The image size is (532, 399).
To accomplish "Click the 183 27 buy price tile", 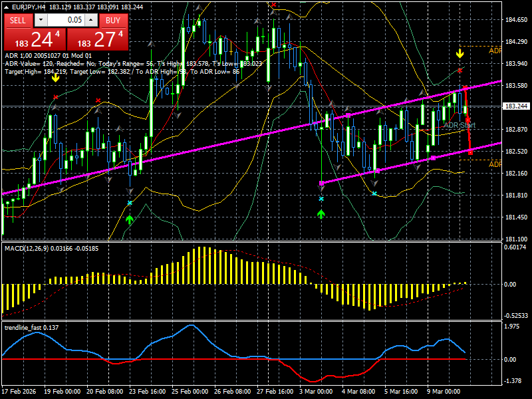I will [98, 39].
